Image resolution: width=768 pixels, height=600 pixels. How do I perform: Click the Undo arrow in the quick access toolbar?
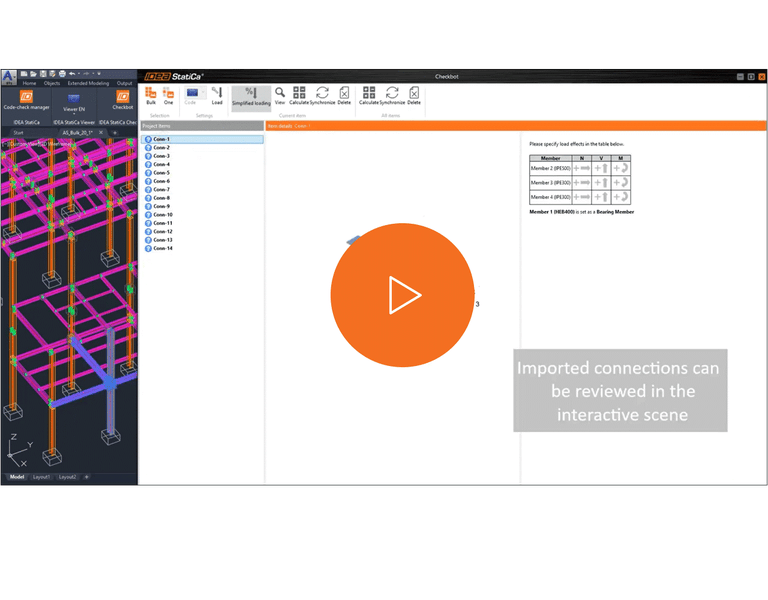tap(72, 74)
